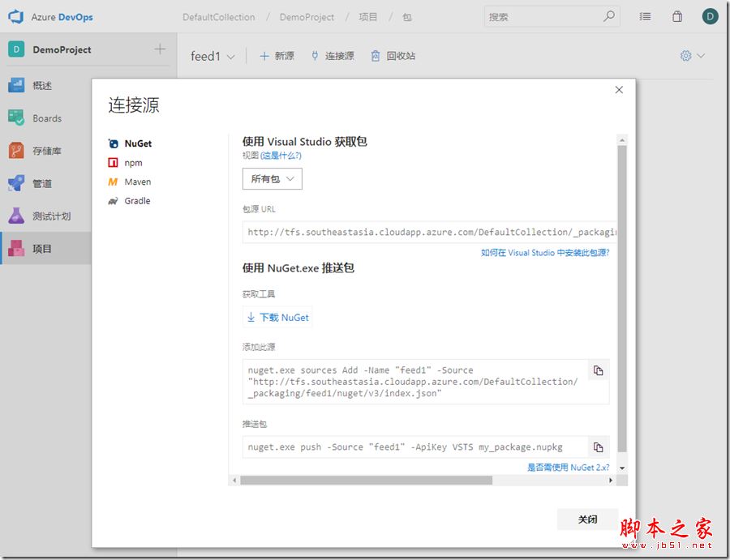Screen dimensions: 730x560
Task: Open the user profile avatar D
Action: click(x=710, y=17)
